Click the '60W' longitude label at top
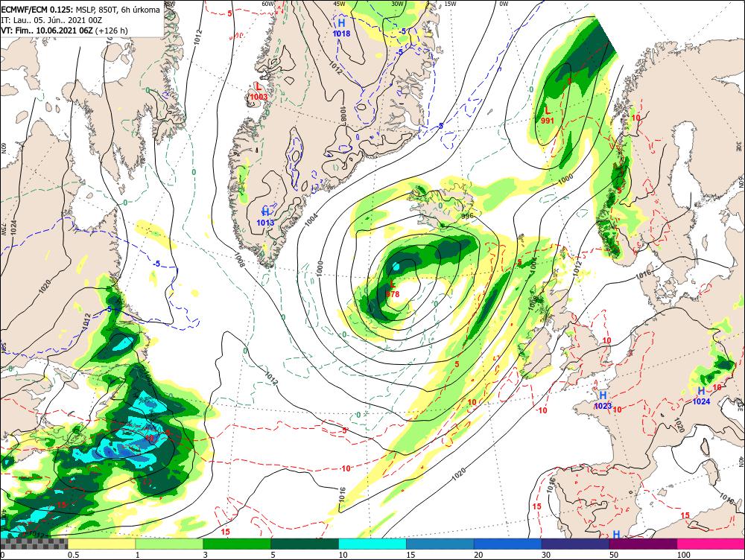Image resolution: width=745 pixels, height=560 pixels. point(268,4)
